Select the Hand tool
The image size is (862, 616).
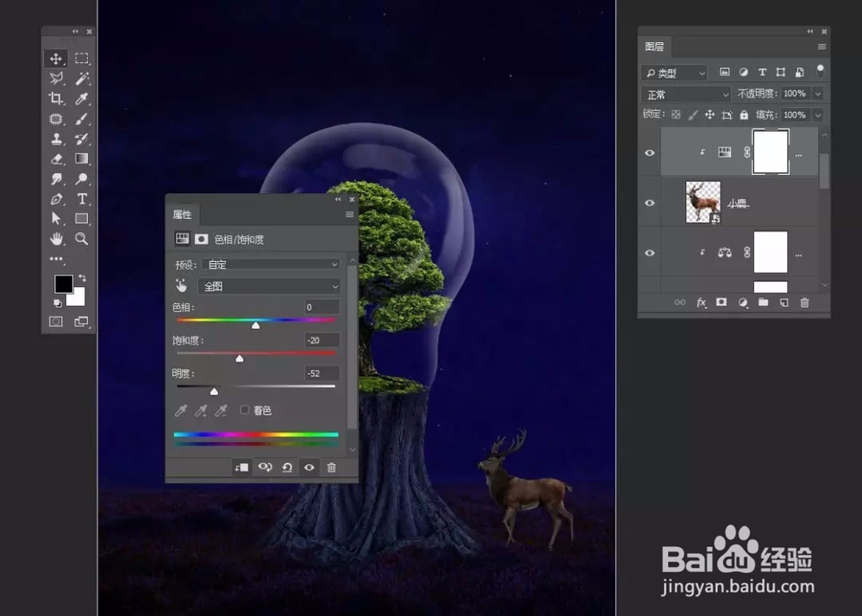click(x=56, y=239)
